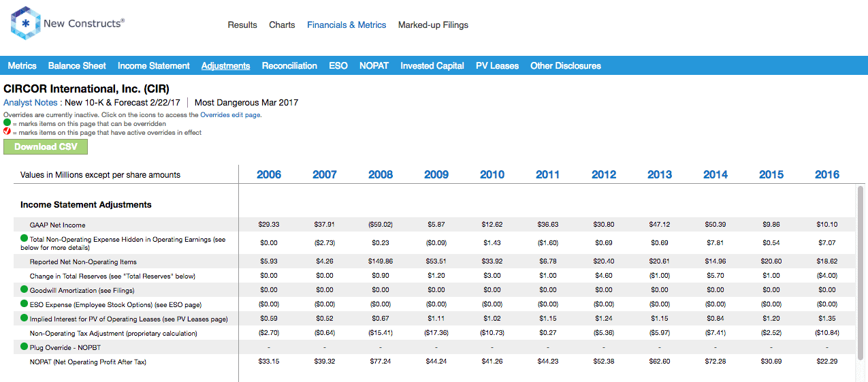Click the Most Dangerous Mar 2017 text
The image size is (868, 382).
(246, 103)
